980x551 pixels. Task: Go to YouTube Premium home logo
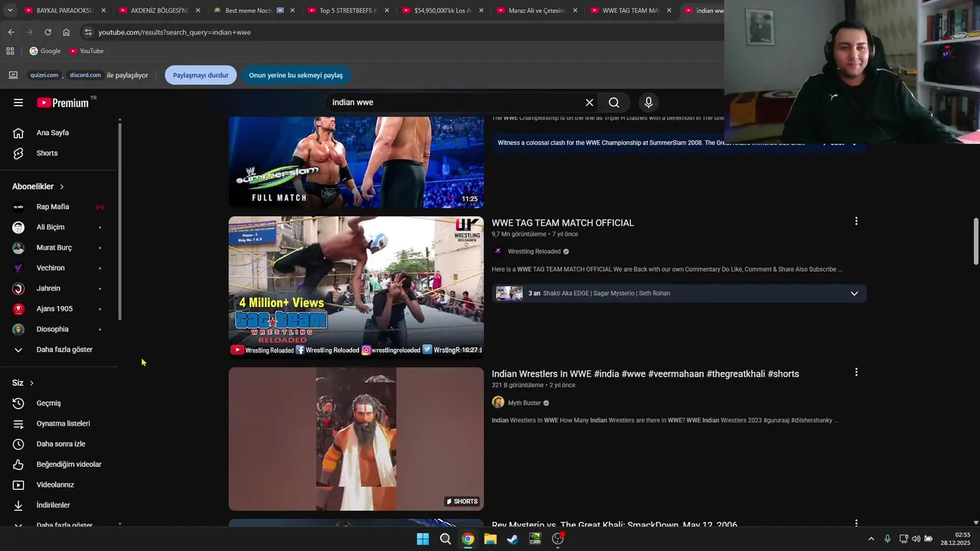point(63,103)
